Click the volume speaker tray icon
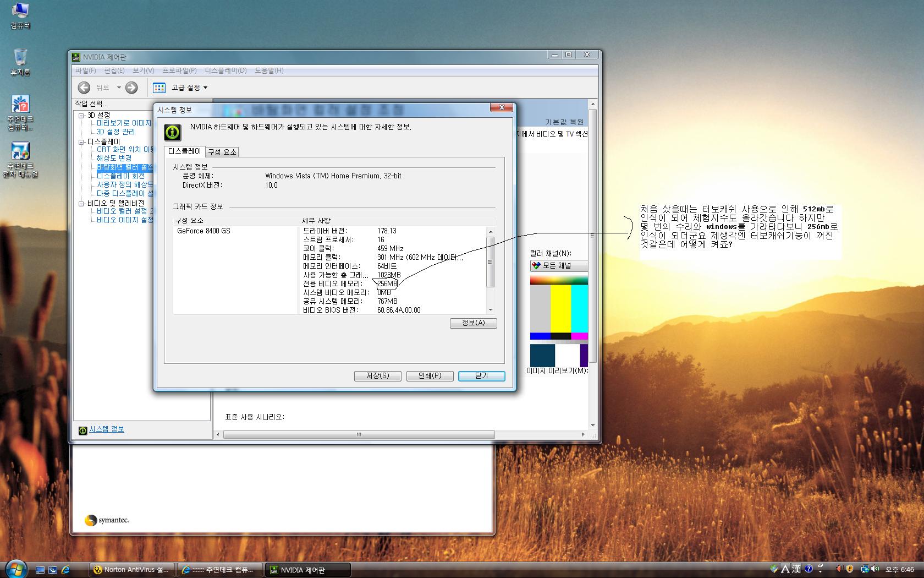The width and height of the screenshot is (924, 578). [875, 569]
